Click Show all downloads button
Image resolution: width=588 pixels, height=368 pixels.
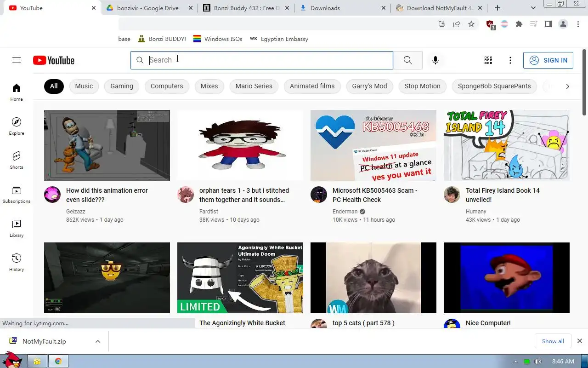point(553,341)
